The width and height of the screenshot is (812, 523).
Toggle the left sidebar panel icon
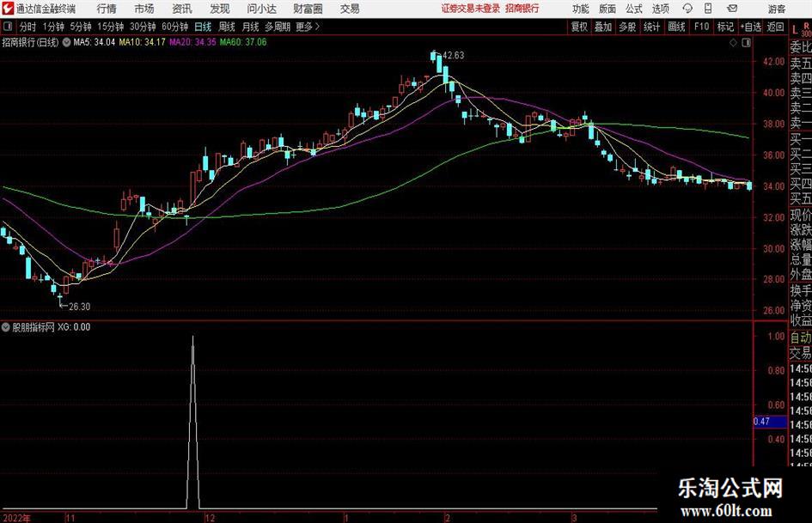pos(8,27)
